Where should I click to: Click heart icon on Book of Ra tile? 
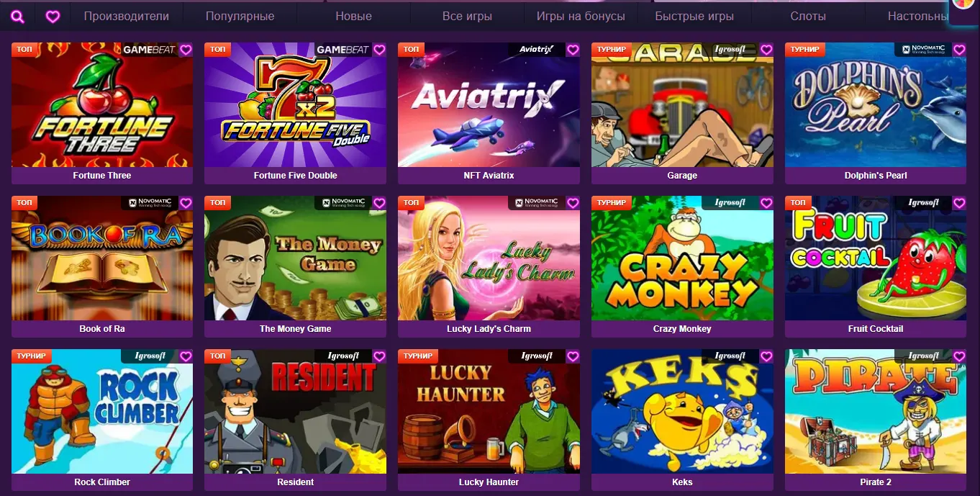point(186,203)
